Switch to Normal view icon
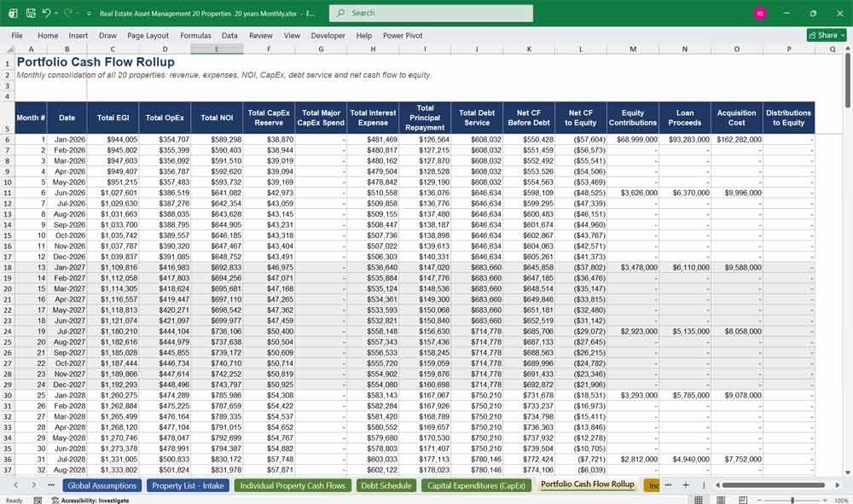 pyautogui.click(x=699, y=500)
